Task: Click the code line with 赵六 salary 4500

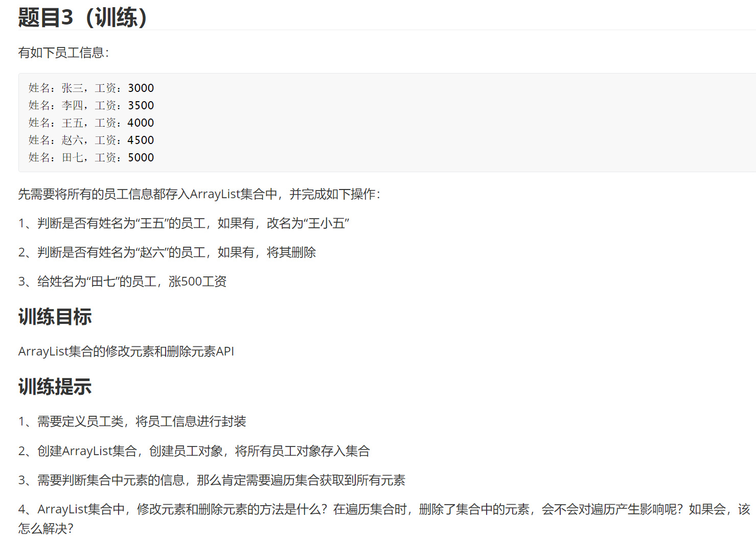Action: click(91, 140)
